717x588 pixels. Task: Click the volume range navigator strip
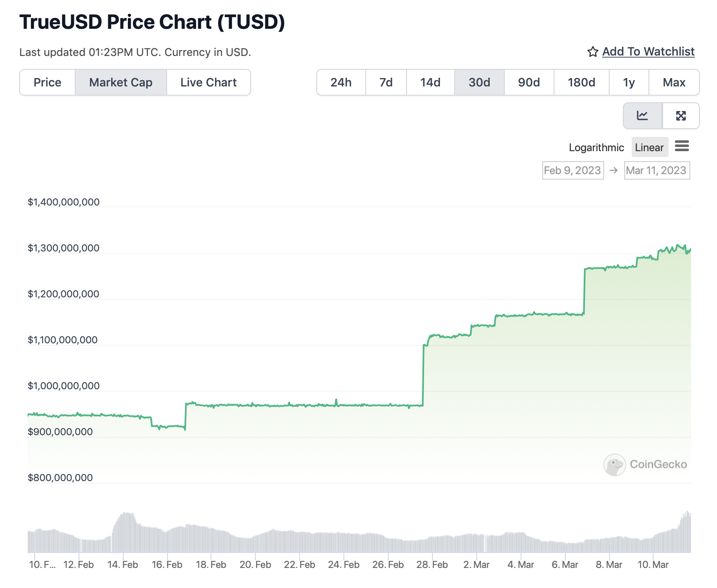pyautogui.click(x=358, y=535)
